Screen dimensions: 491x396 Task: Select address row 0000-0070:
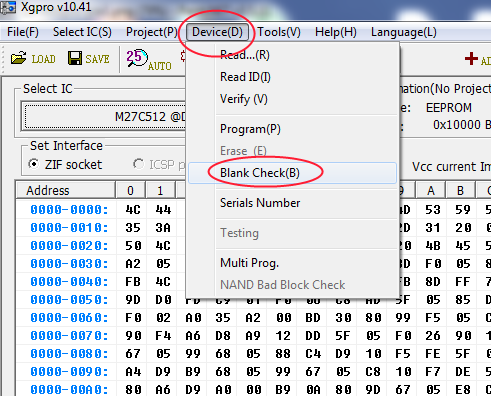pyautogui.click(x=69, y=336)
